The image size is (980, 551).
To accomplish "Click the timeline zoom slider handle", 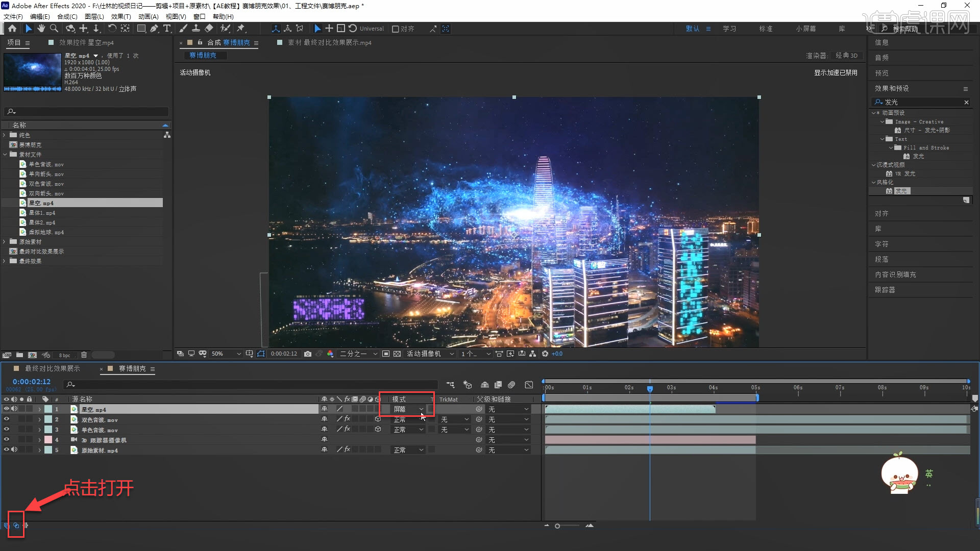I will (x=557, y=526).
